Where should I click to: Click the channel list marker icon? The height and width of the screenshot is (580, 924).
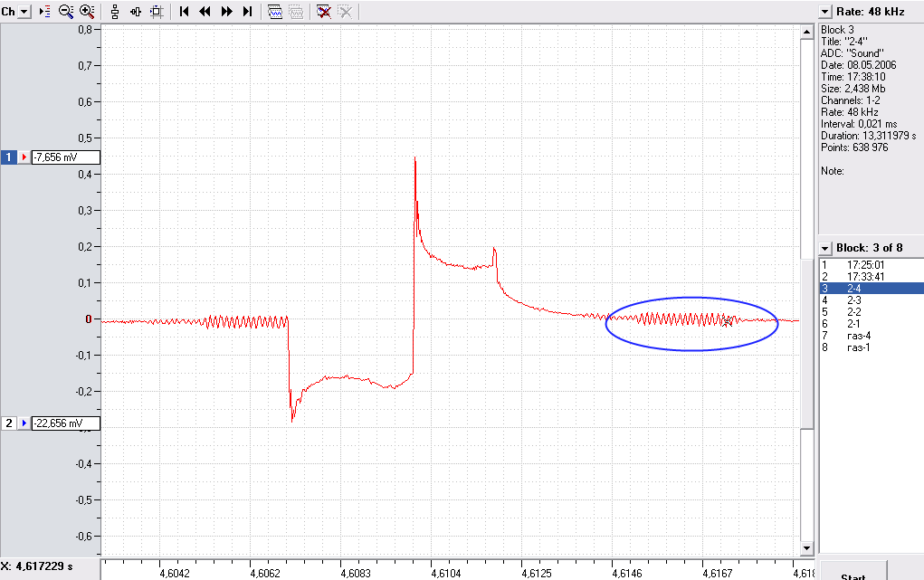[x=44, y=12]
